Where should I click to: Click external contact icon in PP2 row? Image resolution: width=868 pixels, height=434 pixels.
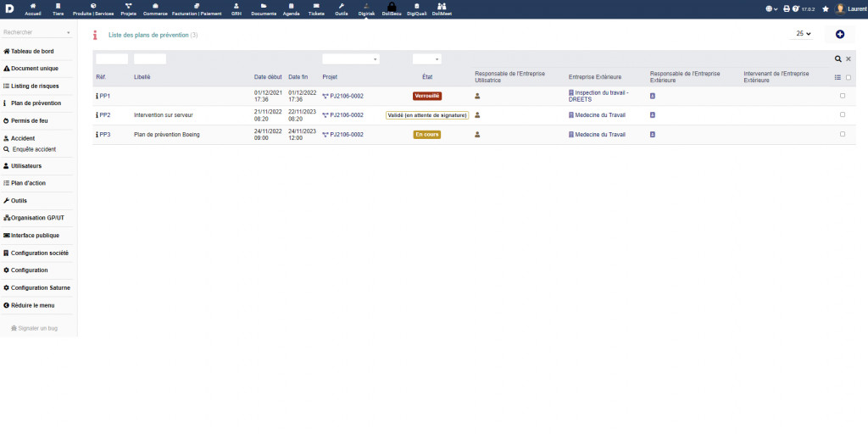click(x=653, y=115)
